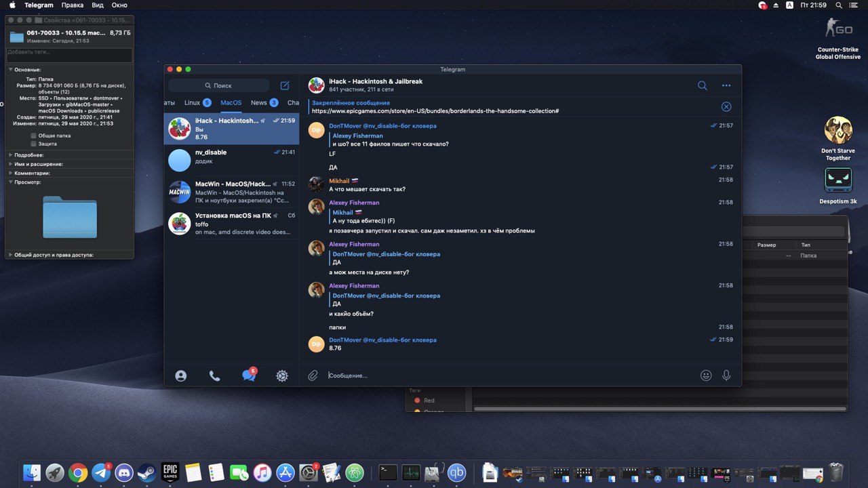
Task: Collapse the Основные section
Action: pos(10,70)
